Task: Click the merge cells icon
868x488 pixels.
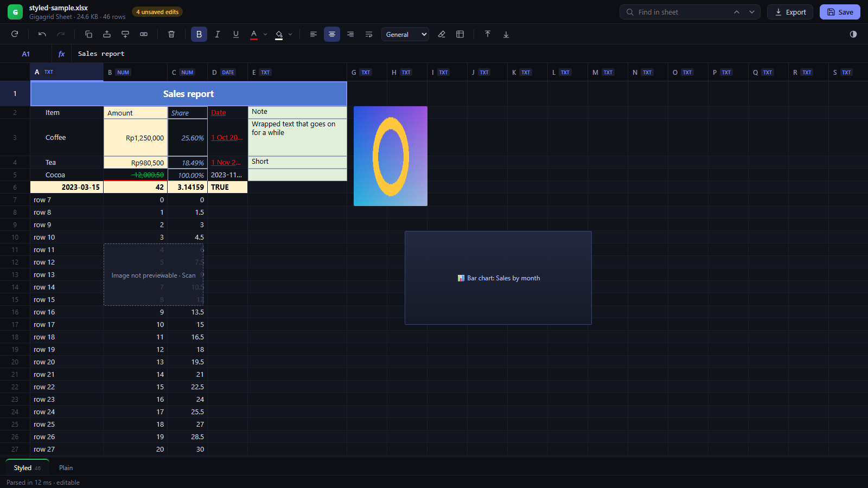Action: pos(144,34)
